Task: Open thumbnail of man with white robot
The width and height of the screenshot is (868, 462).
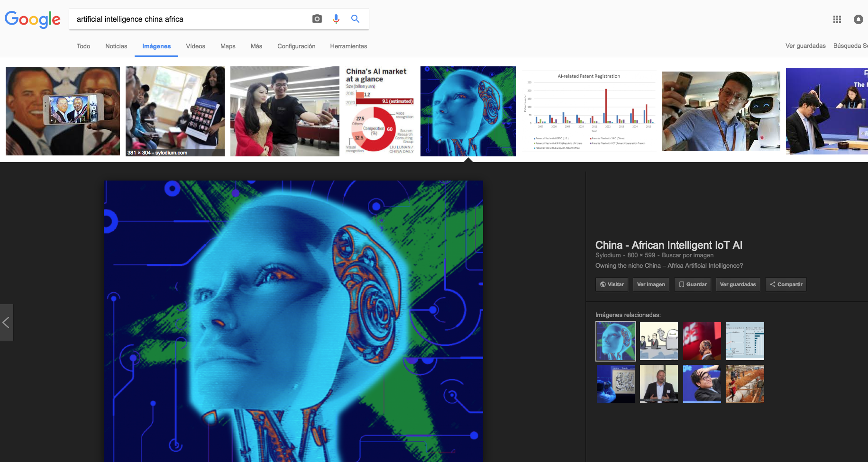Action: coord(721,111)
